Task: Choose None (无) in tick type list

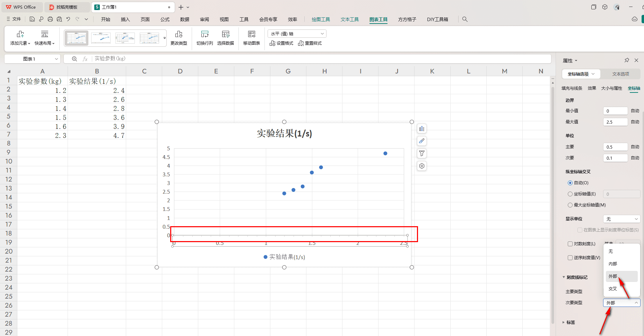Action: click(x=622, y=251)
